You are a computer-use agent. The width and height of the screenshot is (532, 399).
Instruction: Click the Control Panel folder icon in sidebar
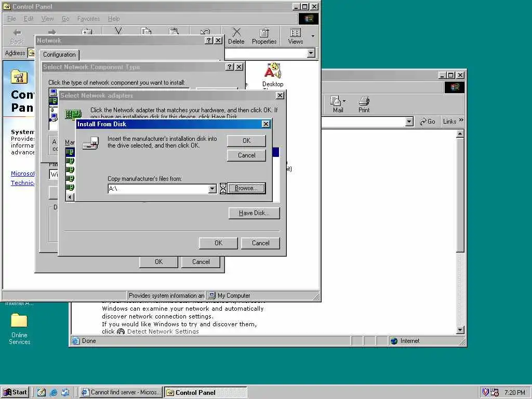click(x=19, y=76)
